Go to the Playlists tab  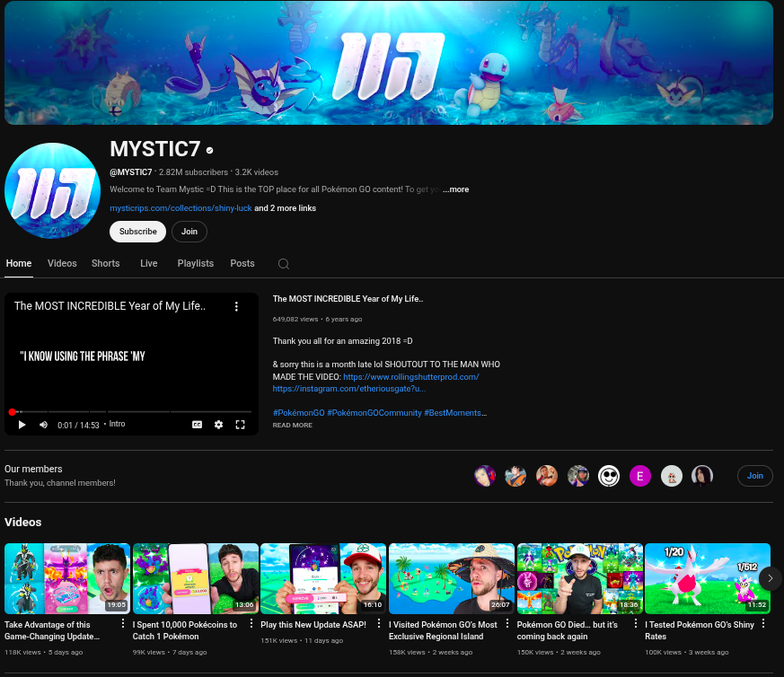pos(196,263)
